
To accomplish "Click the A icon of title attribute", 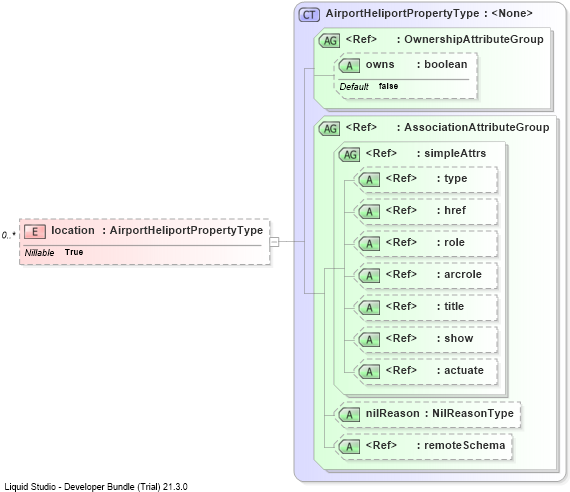I will click(x=369, y=308).
